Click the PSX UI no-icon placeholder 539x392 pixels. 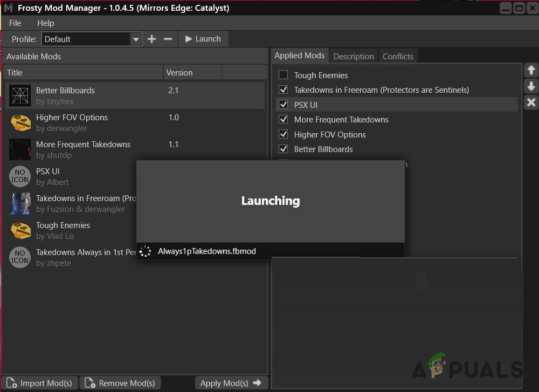coord(19,176)
